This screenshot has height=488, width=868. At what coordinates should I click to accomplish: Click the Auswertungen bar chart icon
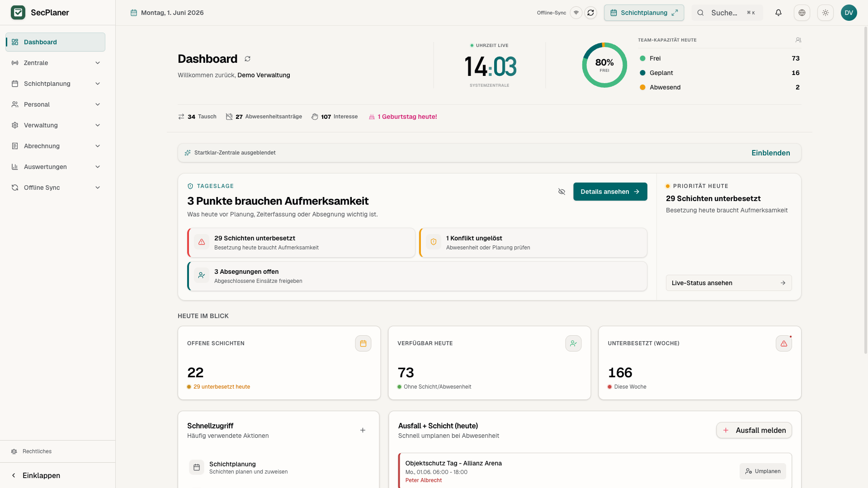point(15,167)
